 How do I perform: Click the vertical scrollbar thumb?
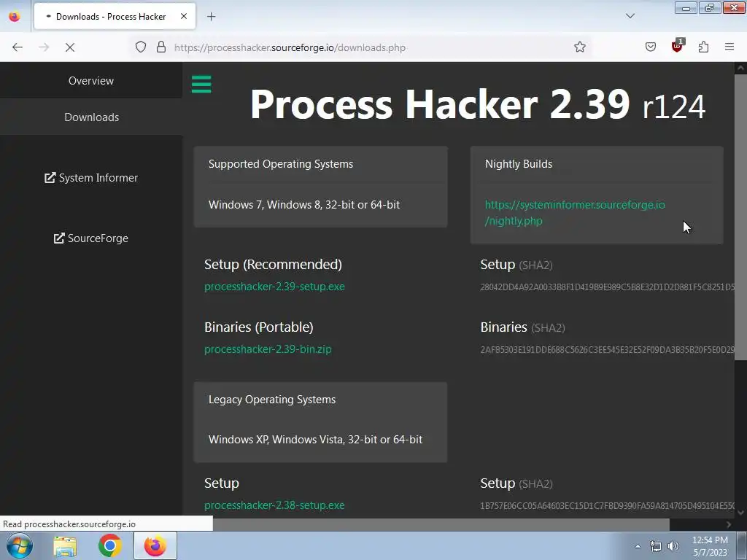[x=740, y=217]
